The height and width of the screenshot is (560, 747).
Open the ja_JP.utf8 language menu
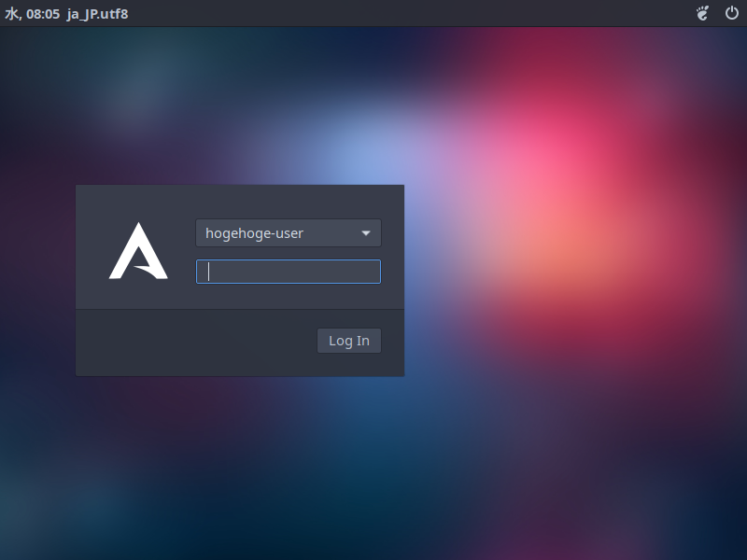click(96, 14)
